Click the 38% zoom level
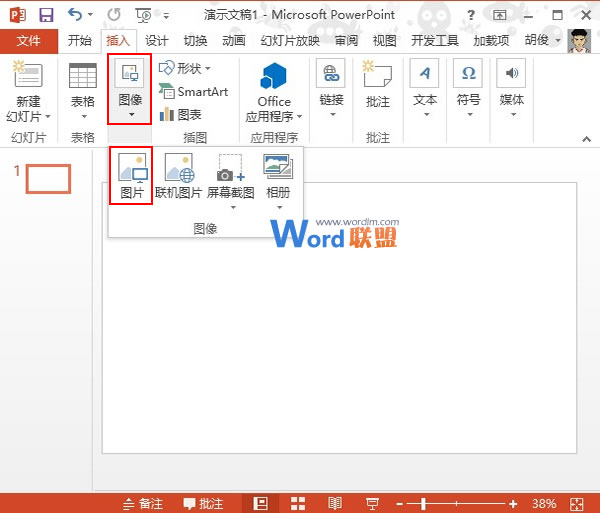 click(544, 503)
